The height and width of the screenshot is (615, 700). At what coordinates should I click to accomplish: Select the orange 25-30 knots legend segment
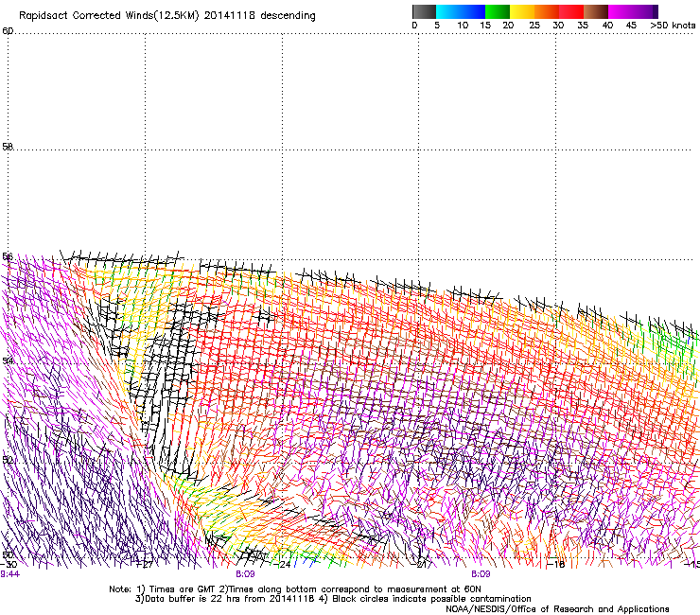[x=547, y=11]
